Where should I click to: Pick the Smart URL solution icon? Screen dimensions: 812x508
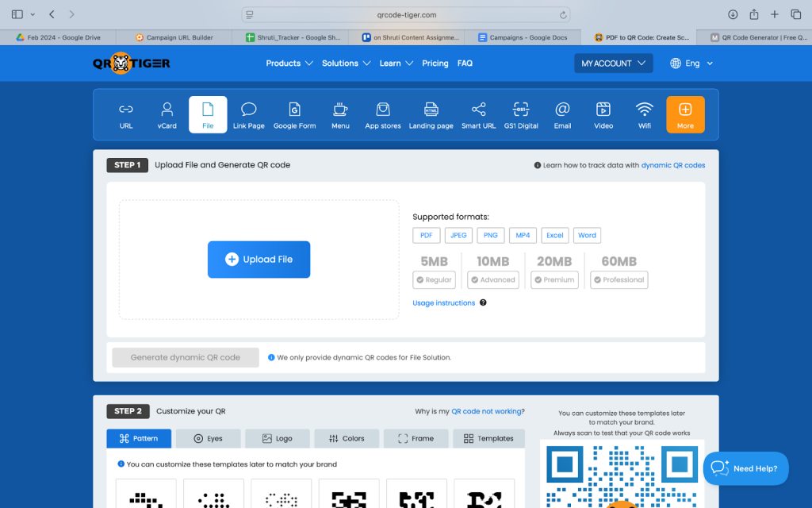coord(478,115)
